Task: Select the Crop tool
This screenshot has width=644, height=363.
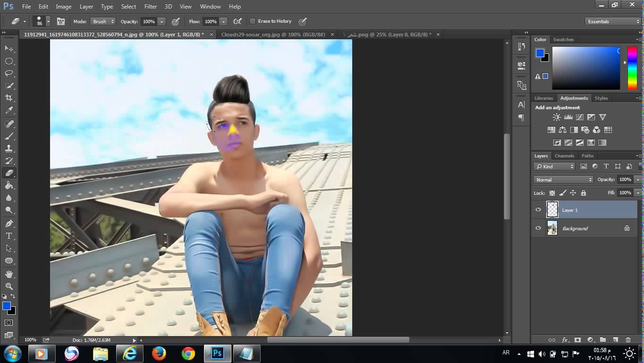Action: [9, 98]
